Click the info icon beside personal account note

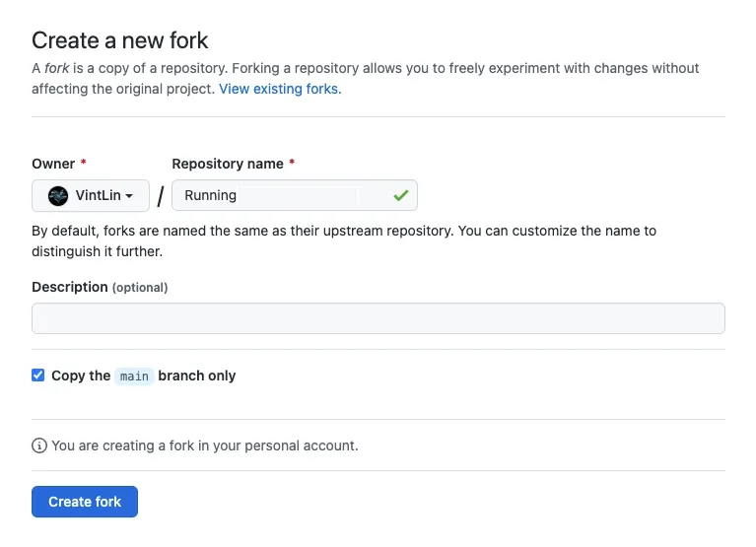39,445
